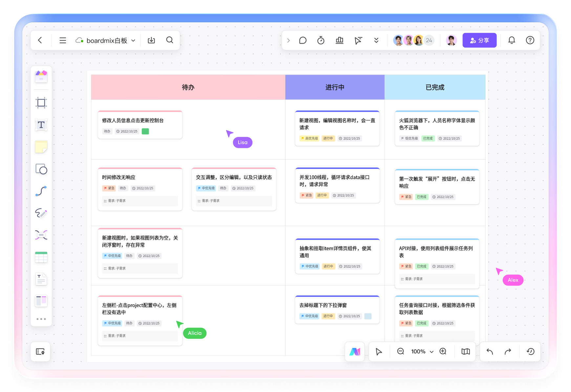The image size is (571, 392).
Task: Select the Text tool in left toolbar
Action: (41, 125)
